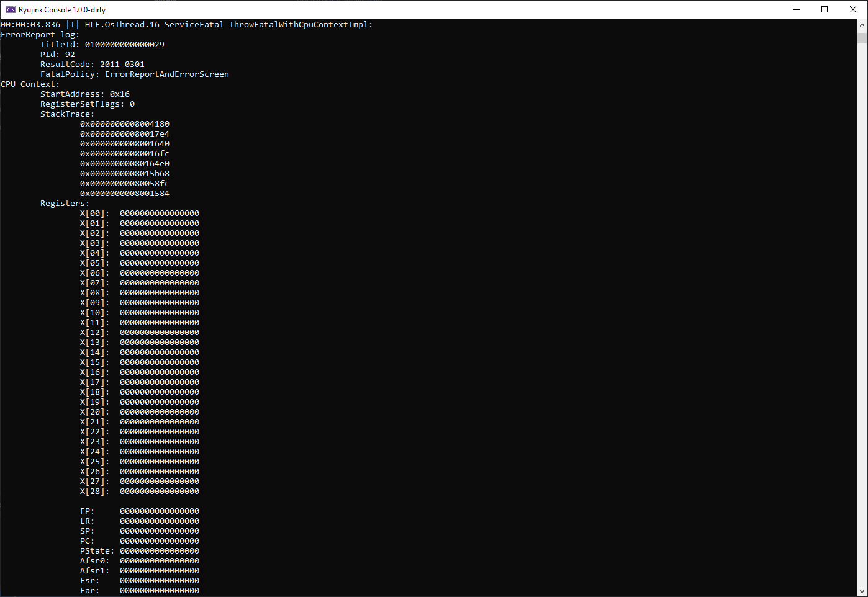Click the FatalPolicy ErrorReportAndErrorScreen line
Viewport: 868px width, 597px height.
pos(135,74)
